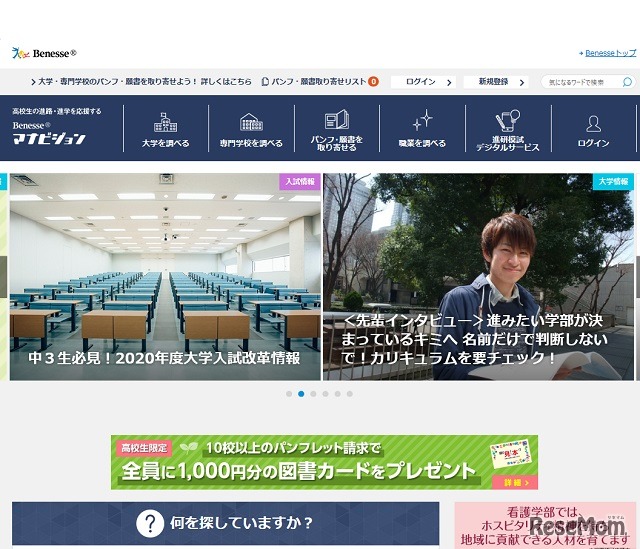Viewport: 640px width, 549px height.
Task: Select the second carousel dot
Action: 301,394
